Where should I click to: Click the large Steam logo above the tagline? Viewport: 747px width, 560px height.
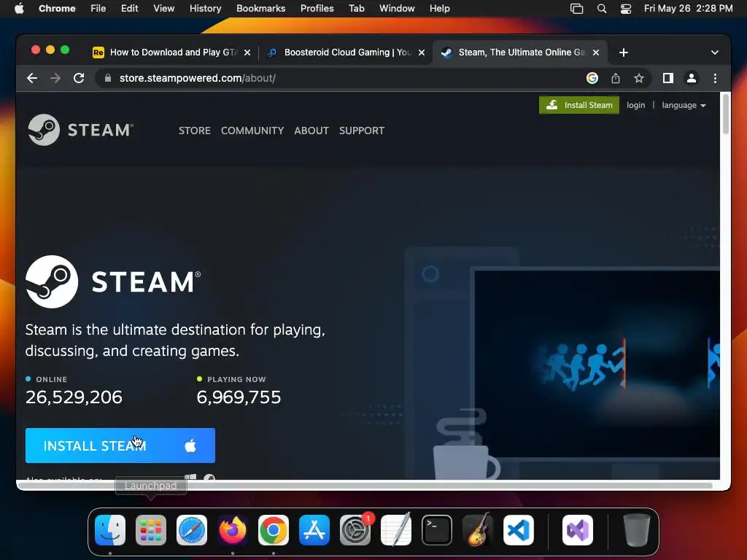113,281
